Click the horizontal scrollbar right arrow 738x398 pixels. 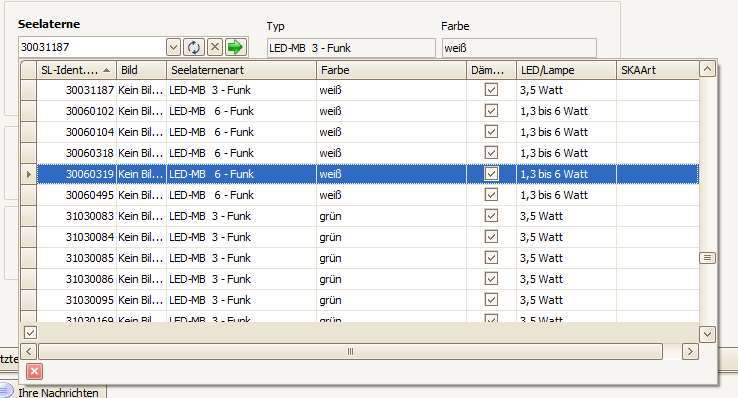coord(690,351)
